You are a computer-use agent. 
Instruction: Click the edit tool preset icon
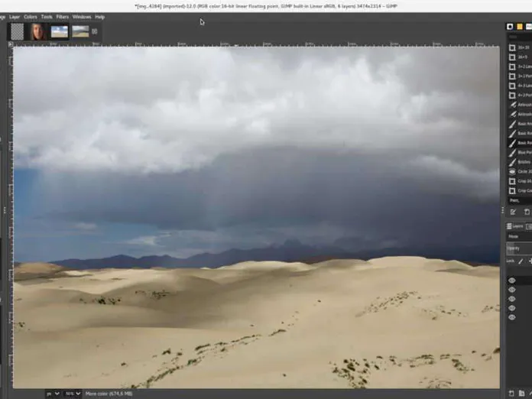pos(513,212)
